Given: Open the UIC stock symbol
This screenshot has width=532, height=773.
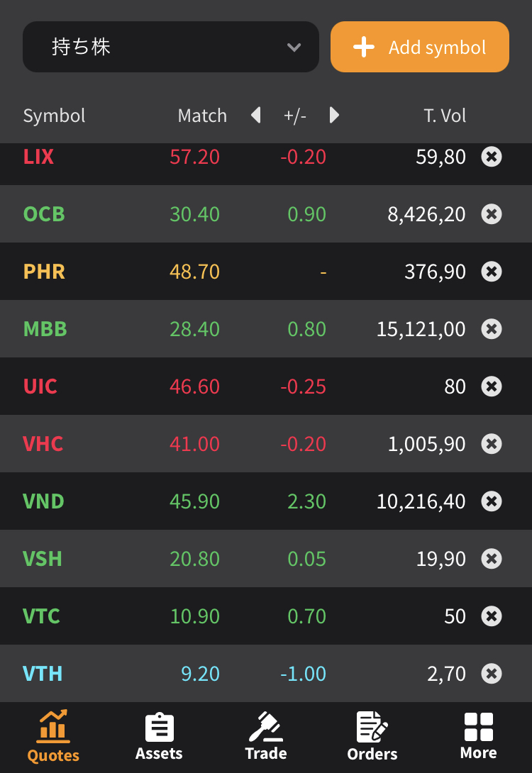Looking at the screenshot, I should 40,386.
